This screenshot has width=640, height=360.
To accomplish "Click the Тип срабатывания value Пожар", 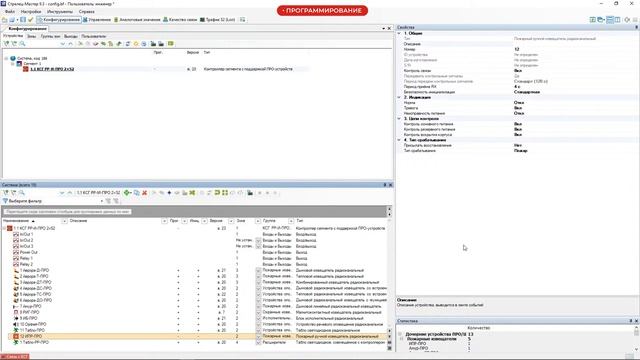I will pos(520,151).
